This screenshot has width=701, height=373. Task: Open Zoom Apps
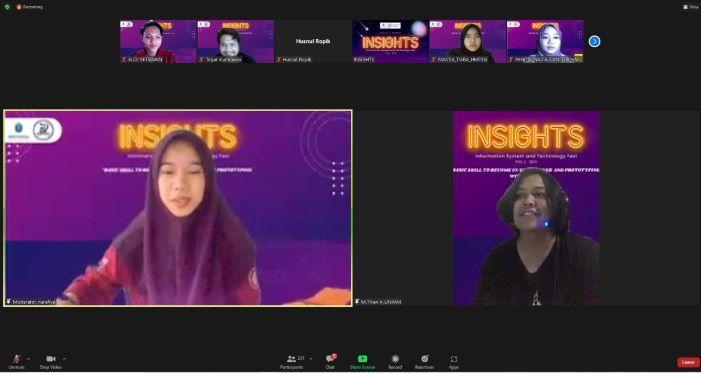coord(454,361)
